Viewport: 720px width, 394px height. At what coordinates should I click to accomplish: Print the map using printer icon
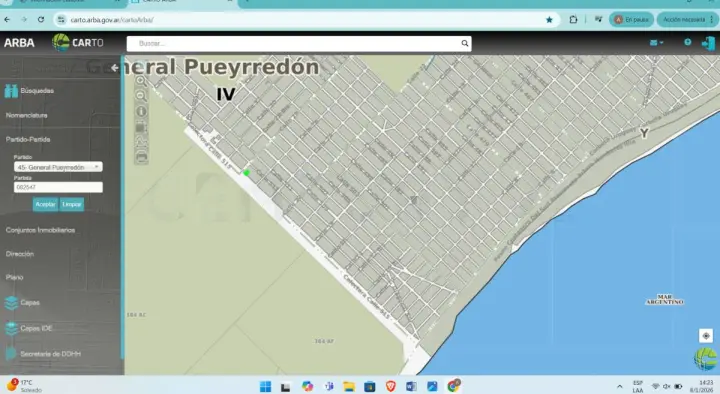coord(142,158)
